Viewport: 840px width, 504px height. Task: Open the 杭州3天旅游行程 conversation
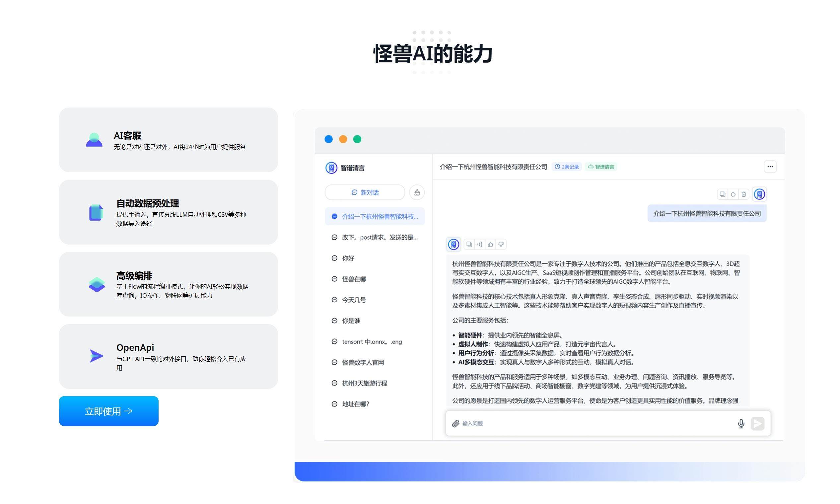(x=375, y=383)
